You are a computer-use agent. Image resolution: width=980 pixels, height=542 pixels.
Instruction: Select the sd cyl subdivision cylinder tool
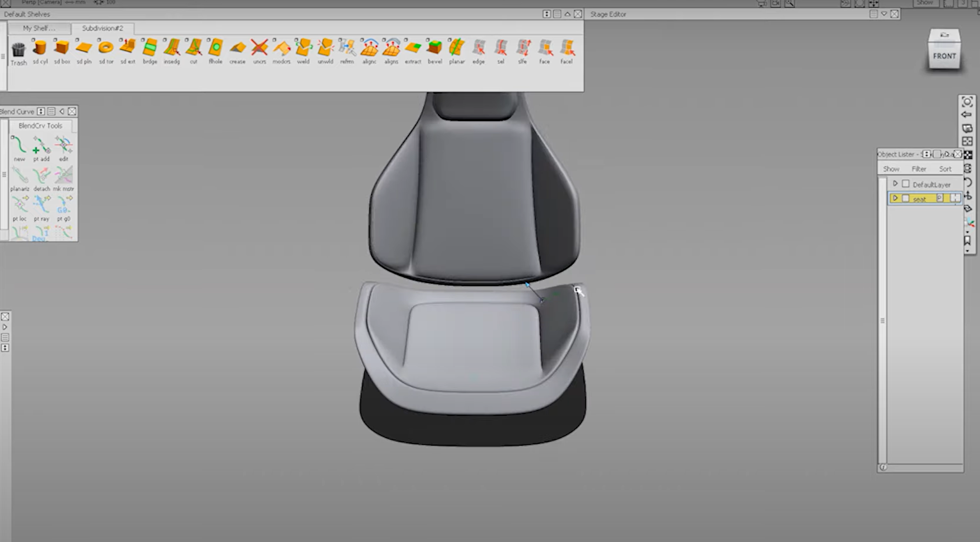pyautogui.click(x=40, y=49)
